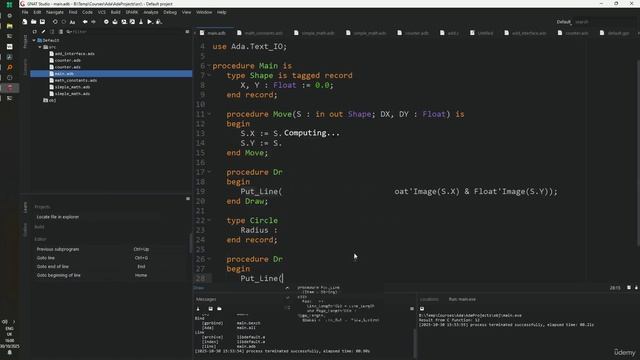
Task: Fold type Circle block at line 22
Action: coord(209,220)
